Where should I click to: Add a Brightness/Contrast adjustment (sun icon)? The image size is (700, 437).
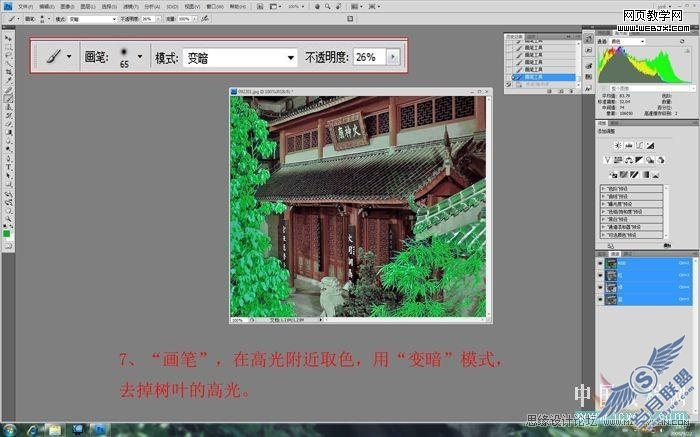tap(618, 146)
